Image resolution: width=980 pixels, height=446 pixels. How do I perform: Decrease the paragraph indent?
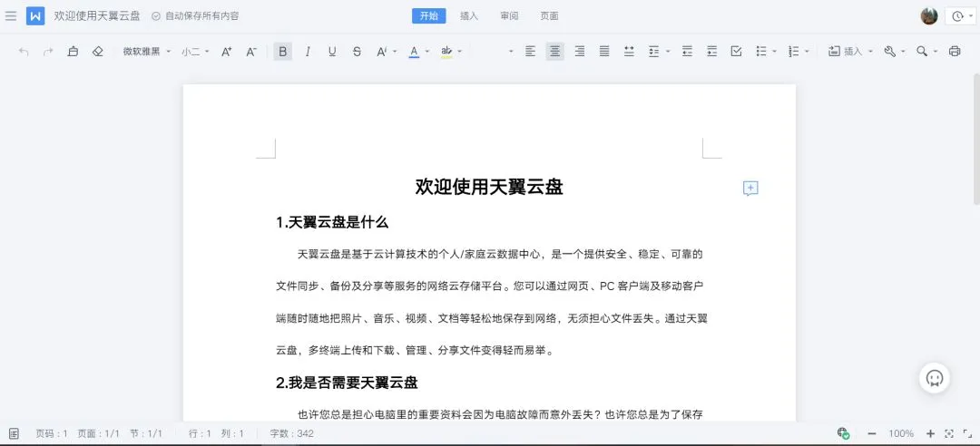pos(688,52)
